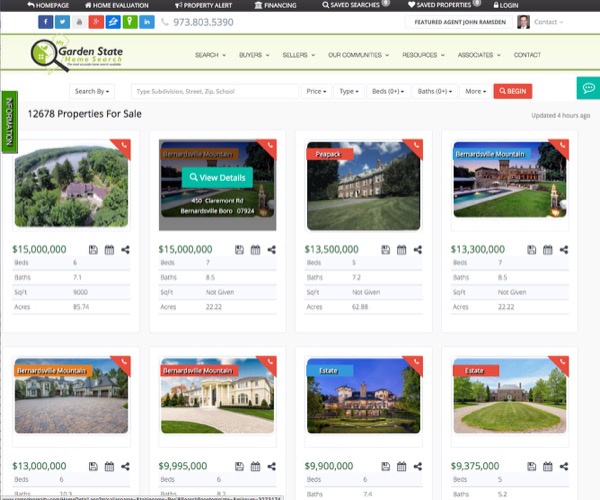Open the Our Communities menu

click(359, 55)
